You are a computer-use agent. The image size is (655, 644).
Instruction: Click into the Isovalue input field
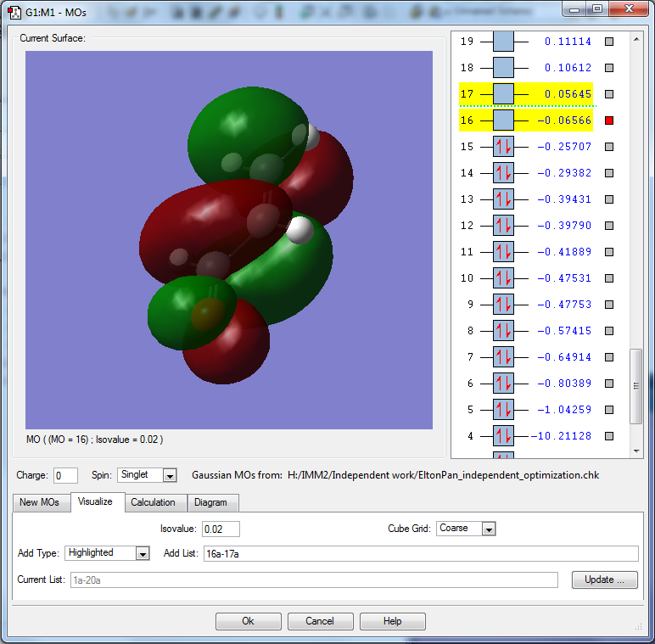[x=221, y=529]
